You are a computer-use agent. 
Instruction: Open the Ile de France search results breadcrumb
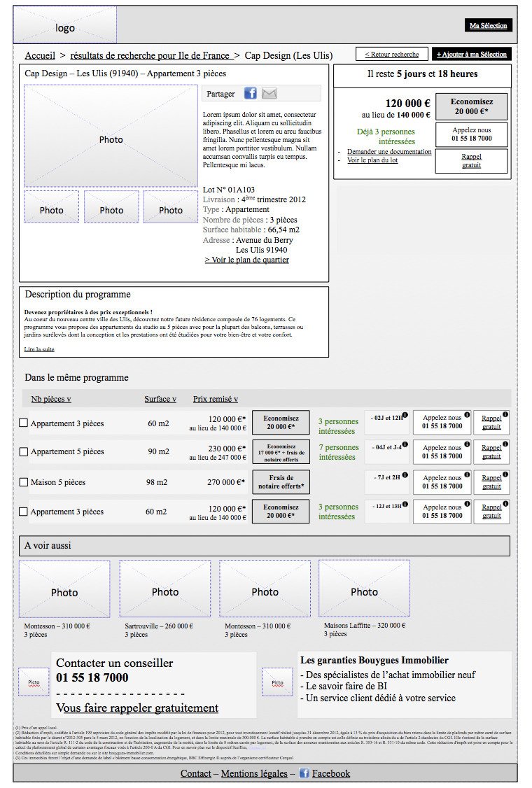tap(150, 56)
